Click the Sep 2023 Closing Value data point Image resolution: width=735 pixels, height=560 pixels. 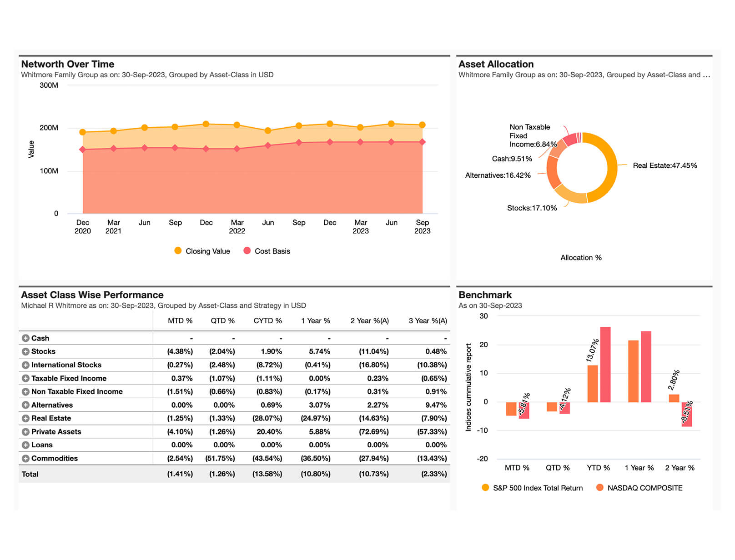(422, 125)
